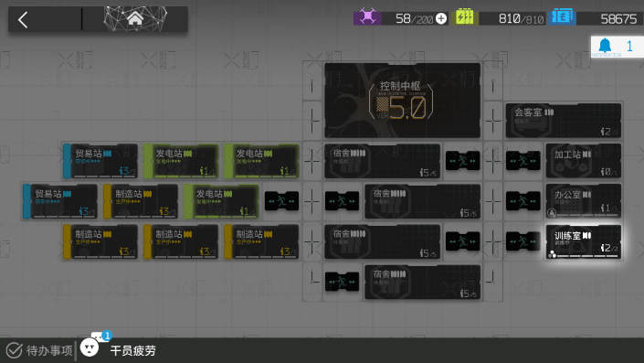
Task: Open the 会客室 reception room
Action: [x=563, y=120]
